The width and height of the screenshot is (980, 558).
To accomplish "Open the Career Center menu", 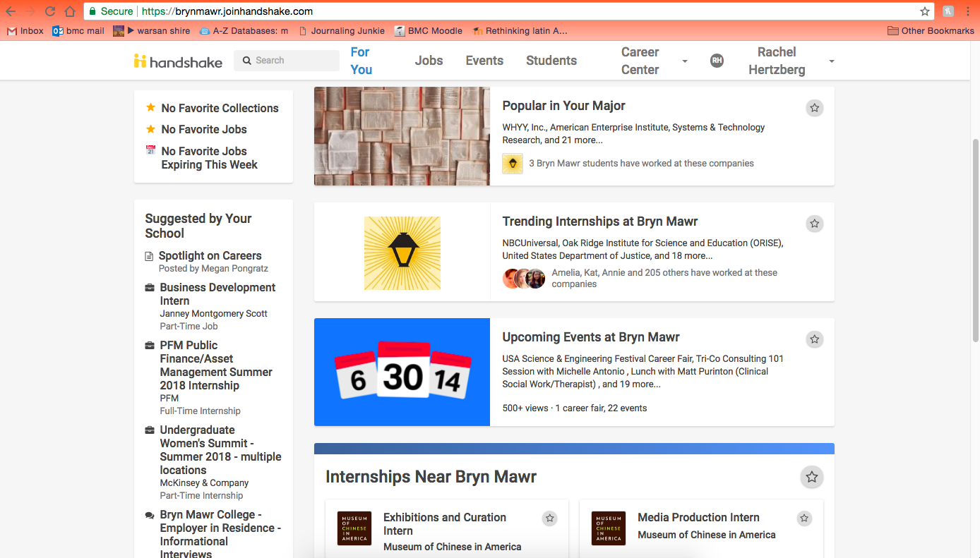I will [640, 61].
